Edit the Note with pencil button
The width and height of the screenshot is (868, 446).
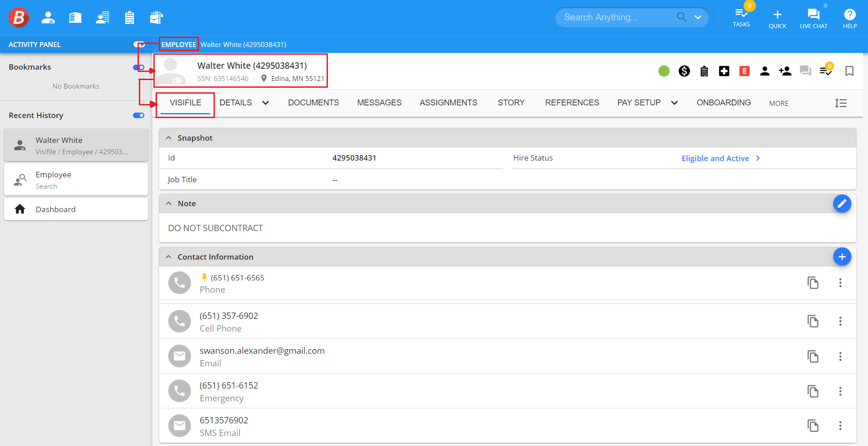(842, 204)
